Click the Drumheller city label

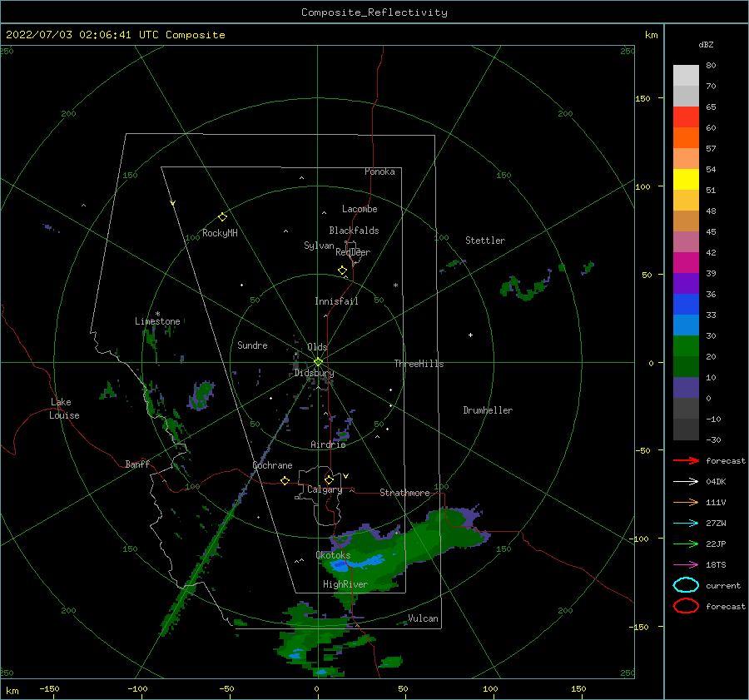(488, 410)
